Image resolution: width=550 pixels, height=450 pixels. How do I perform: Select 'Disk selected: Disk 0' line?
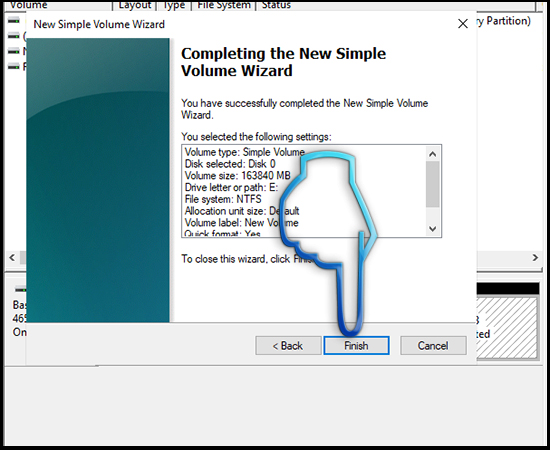(230, 164)
